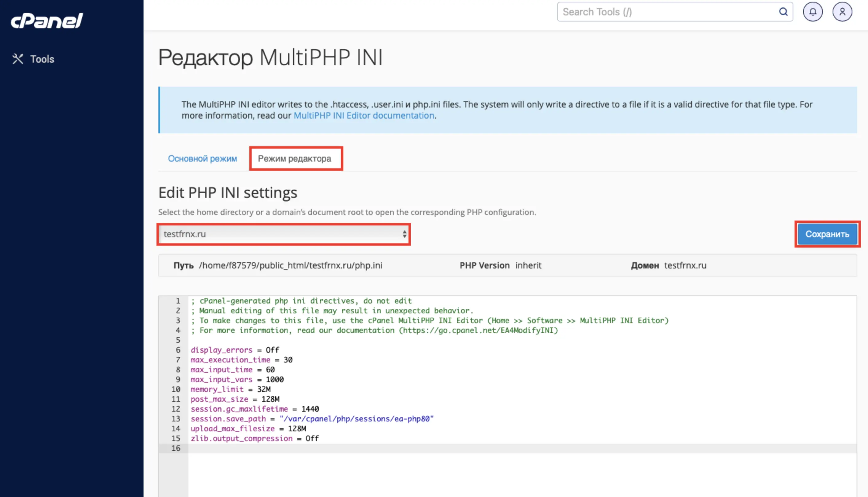The width and height of the screenshot is (868, 497).
Task: Click line 11 post_max_size = 128M
Action: (x=235, y=399)
